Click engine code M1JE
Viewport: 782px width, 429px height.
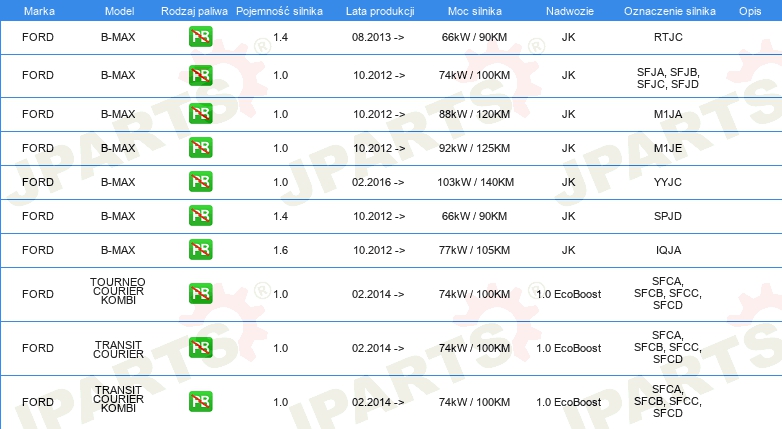pos(668,148)
